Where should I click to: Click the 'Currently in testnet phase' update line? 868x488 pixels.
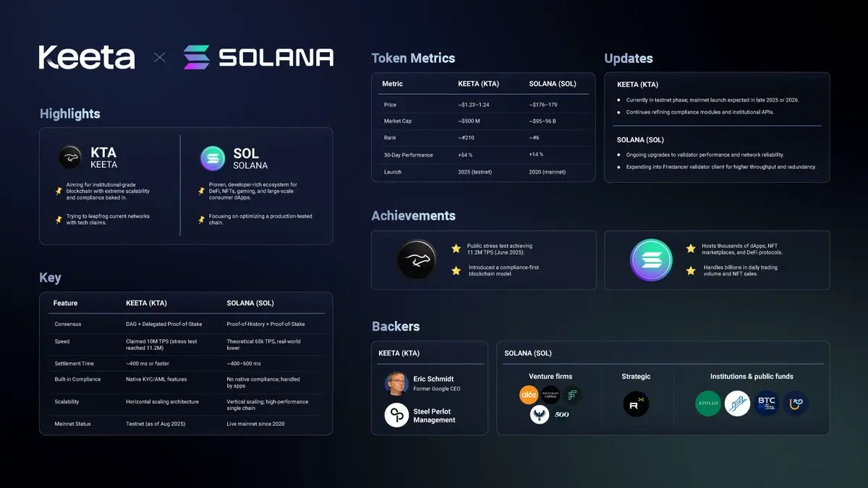[712, 100]
